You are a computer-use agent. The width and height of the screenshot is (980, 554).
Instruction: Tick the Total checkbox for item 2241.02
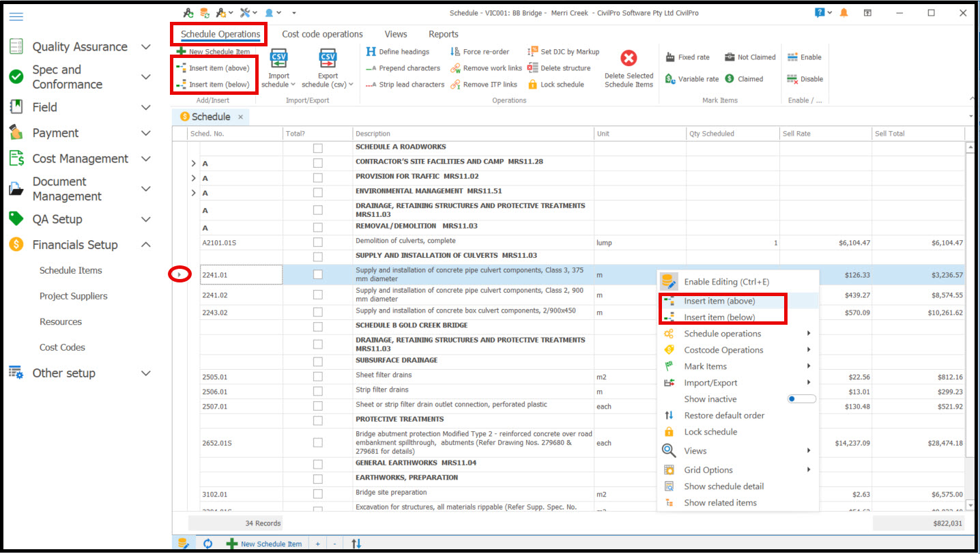[x=317, y=295]
